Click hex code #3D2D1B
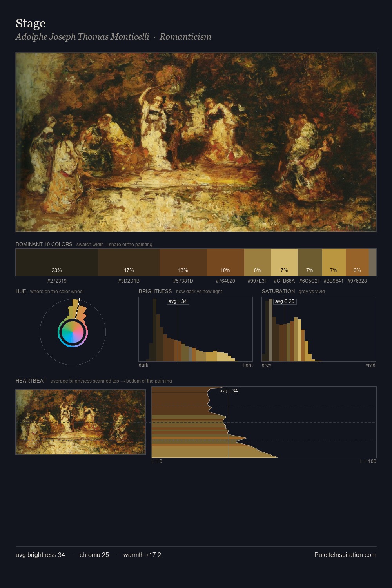392x588 pixels. point(129,281)
